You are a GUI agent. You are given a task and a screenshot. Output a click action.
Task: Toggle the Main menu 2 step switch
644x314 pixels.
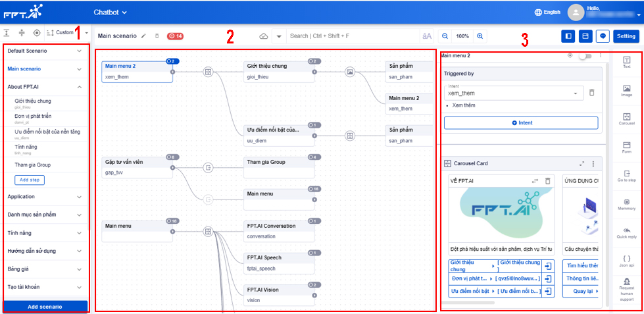click(585, 56)
